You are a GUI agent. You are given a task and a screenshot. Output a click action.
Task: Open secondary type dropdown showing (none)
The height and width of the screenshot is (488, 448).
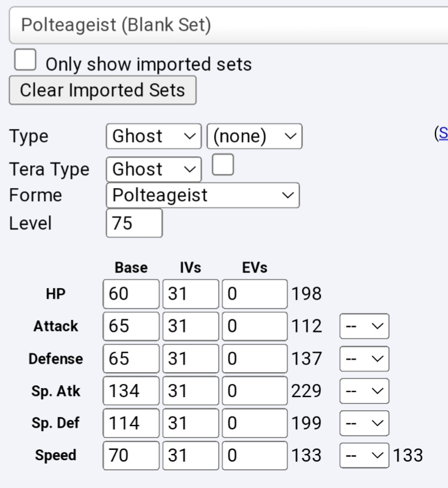point(254,136)
